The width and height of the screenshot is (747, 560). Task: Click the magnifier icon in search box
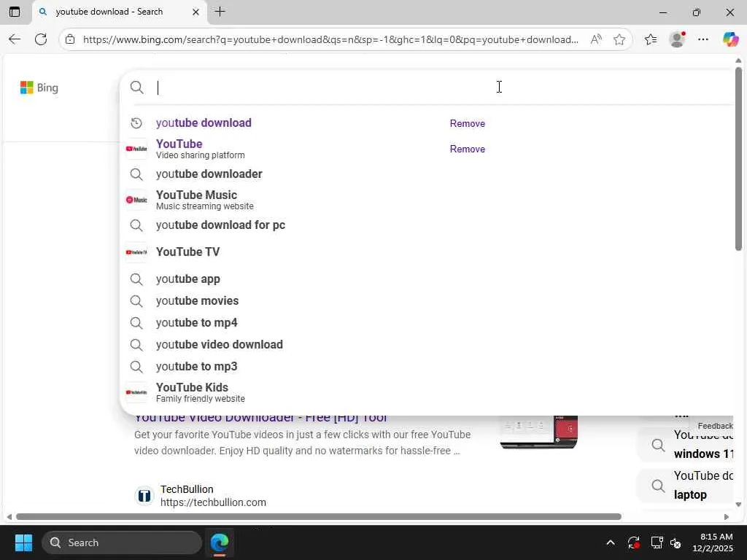pos(136,87)
